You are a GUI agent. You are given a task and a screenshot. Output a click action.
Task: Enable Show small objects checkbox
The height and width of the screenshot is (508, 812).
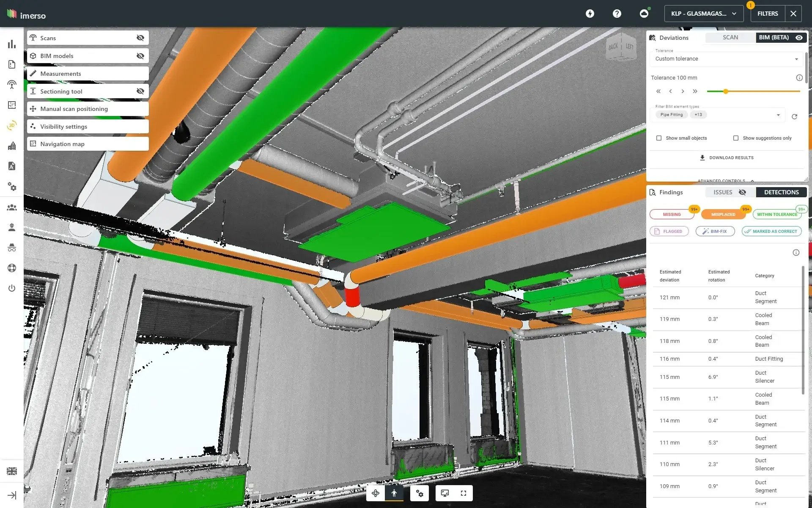tap(658, 138)
